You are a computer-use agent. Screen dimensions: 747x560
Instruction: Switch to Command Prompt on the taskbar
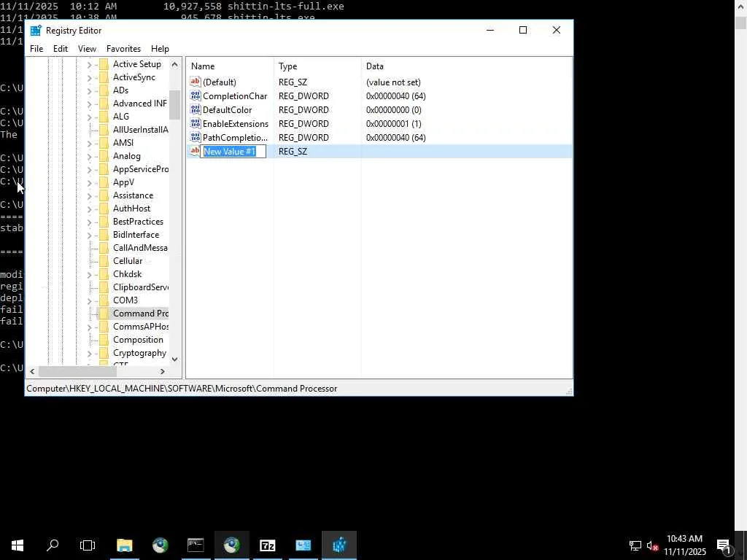[x=196, y=545]
